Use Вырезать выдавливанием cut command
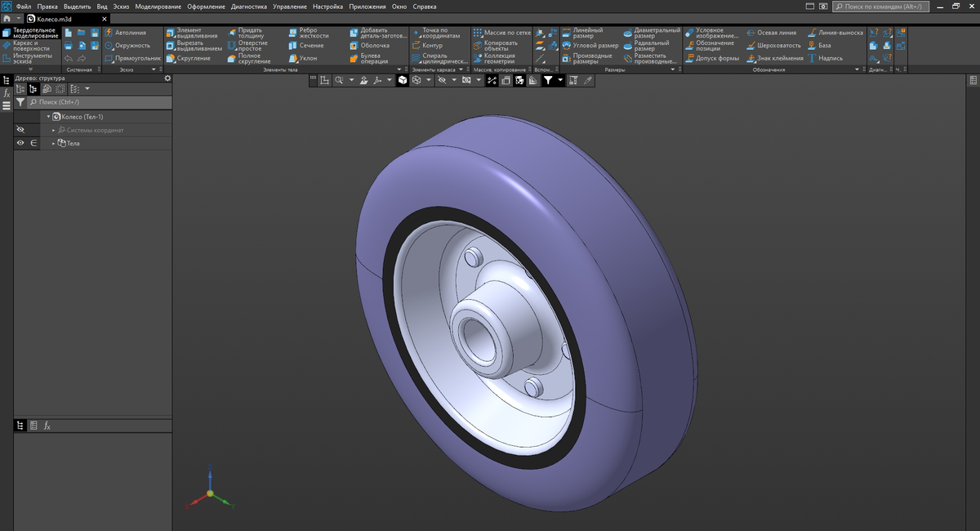Screen dimensions: 980x531 click(x=194, y=46)
